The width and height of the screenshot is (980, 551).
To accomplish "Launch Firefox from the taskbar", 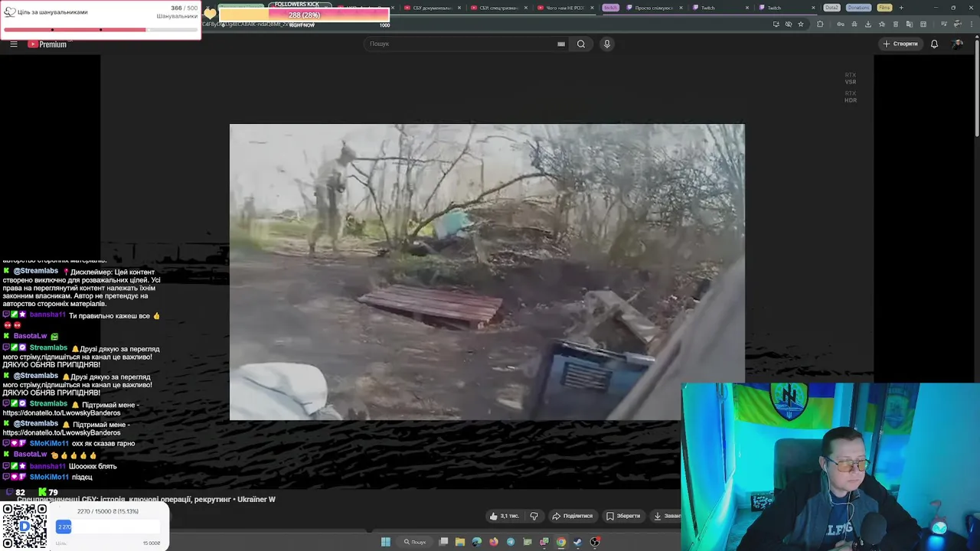I will click(x=494, y=542).
